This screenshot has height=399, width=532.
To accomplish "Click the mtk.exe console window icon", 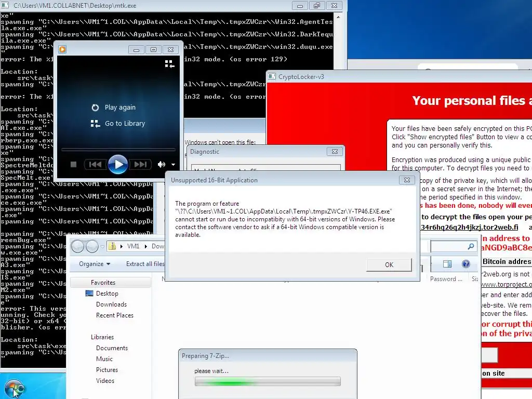I will (x=5, y=5).
